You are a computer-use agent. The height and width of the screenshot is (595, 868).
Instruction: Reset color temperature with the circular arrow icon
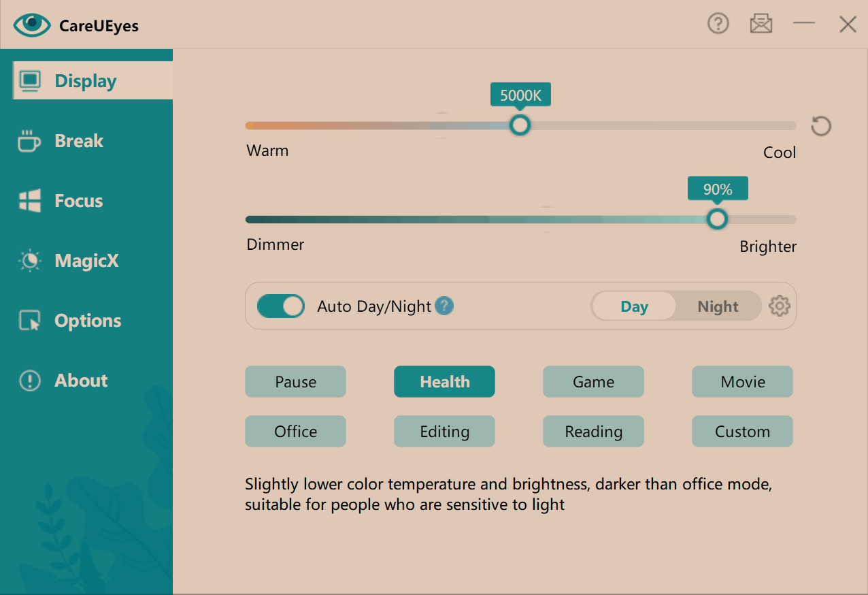click(821, 126)
